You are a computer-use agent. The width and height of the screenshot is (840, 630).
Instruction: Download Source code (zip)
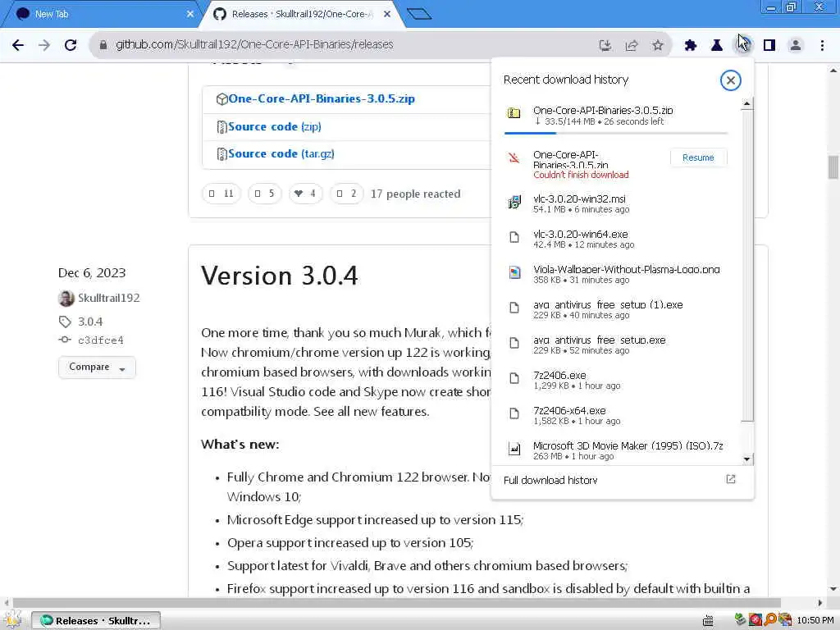(x=274, y=126)
